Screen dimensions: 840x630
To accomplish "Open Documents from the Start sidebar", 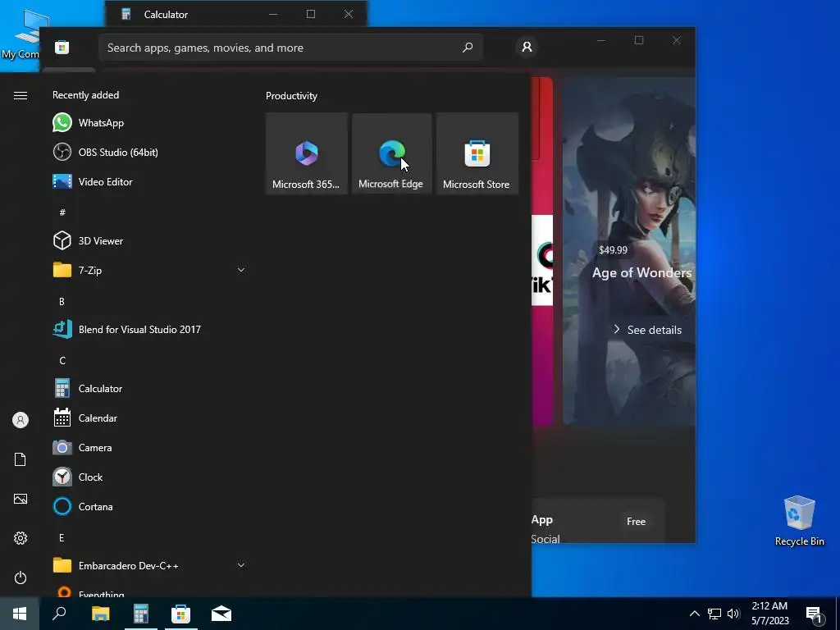I will [21, 459].
